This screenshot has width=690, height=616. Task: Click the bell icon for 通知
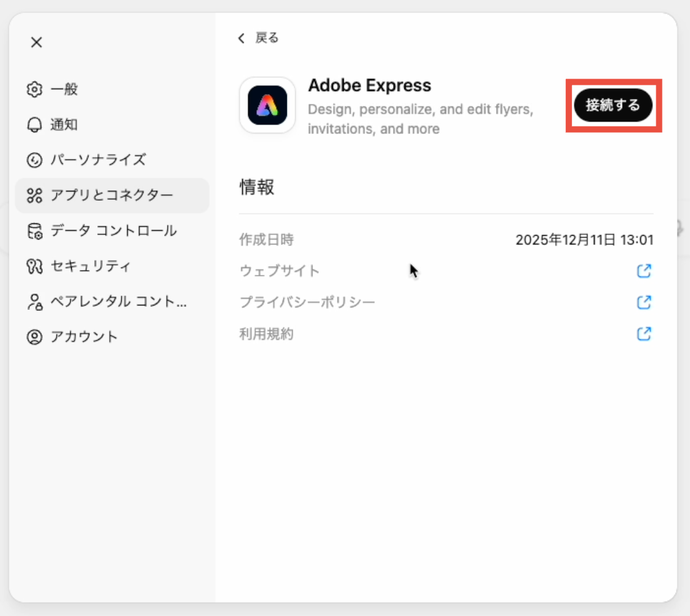click(x=34, y=125)
